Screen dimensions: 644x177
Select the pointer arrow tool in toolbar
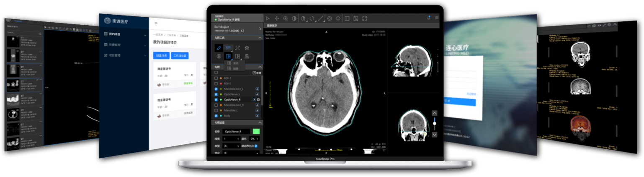click(268, 18)
